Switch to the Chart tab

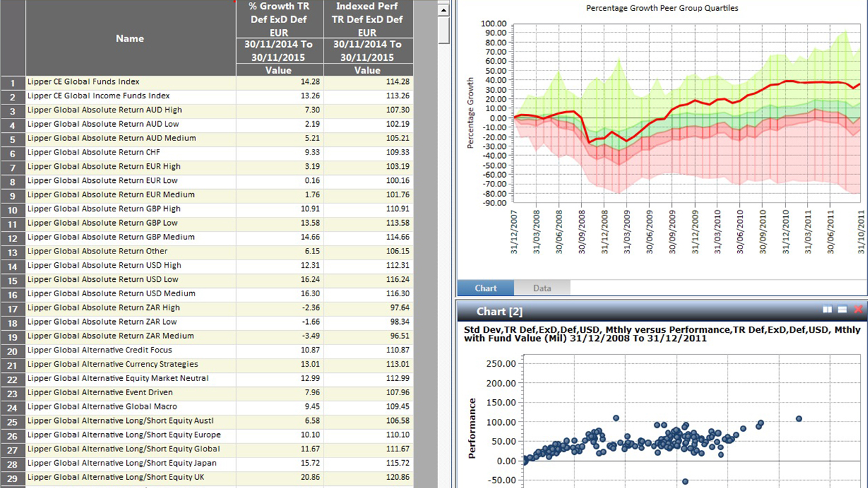pyautogui.click(x=486, y=288)
